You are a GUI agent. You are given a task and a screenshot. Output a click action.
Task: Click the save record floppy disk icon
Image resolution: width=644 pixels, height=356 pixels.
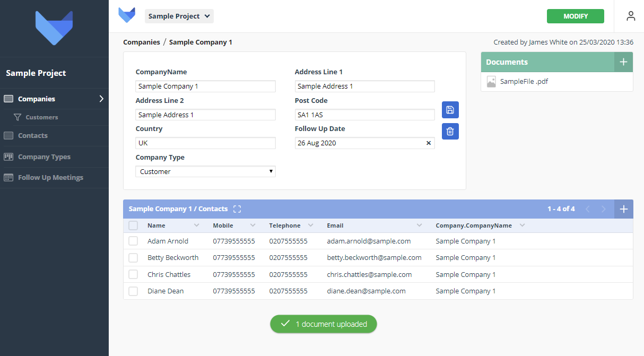450,110
